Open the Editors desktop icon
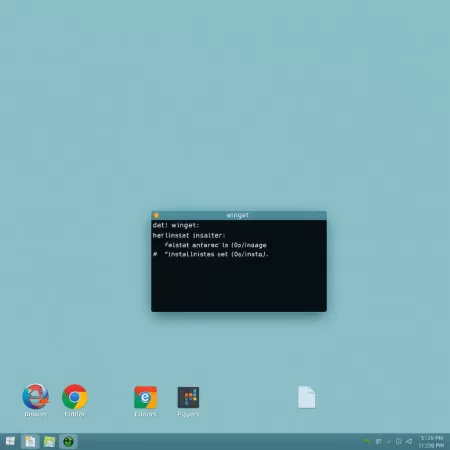 tap(145, 401)
